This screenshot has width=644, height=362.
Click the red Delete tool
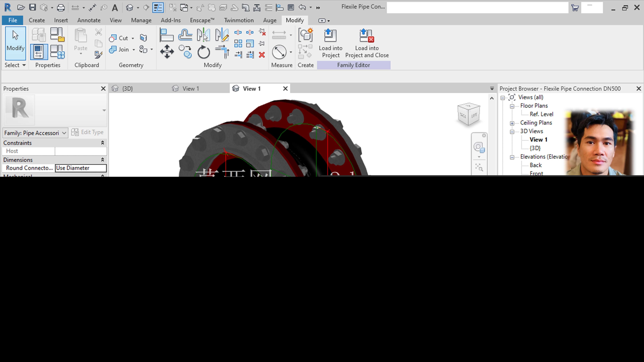pyautogui.click(x=262, y=55)
